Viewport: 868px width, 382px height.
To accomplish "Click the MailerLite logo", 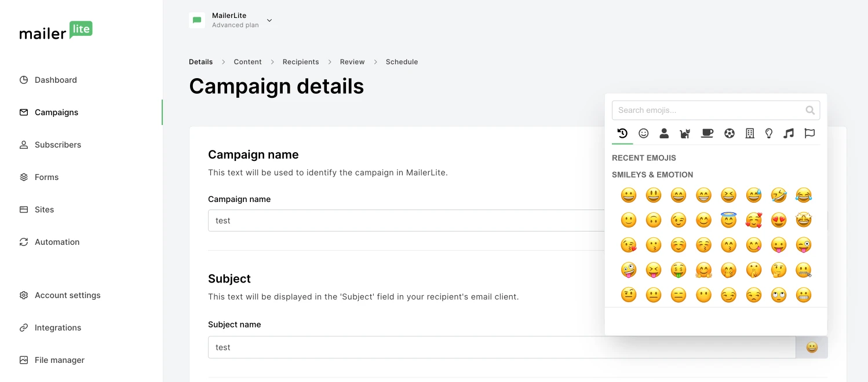I will tap(56, 31).
